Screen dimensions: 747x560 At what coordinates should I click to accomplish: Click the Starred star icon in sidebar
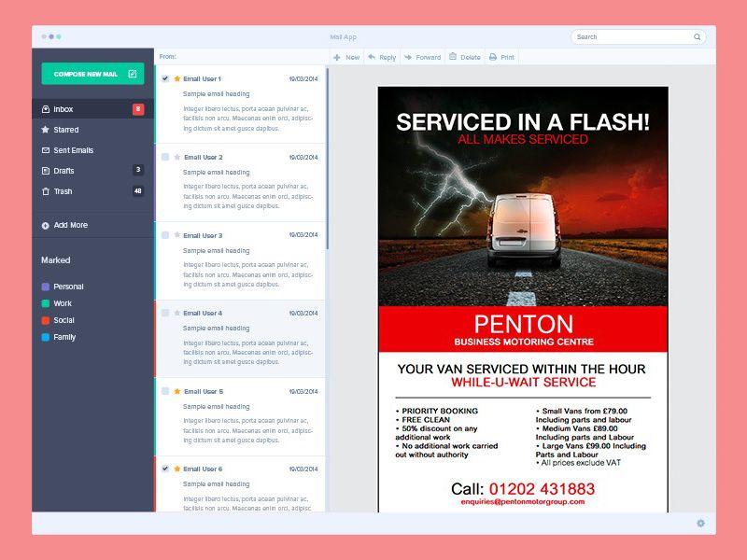(45, 130)
